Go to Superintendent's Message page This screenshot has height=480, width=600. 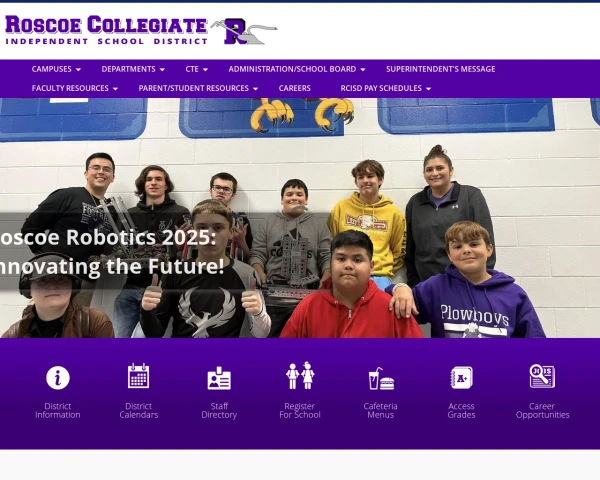pos(441,69)
